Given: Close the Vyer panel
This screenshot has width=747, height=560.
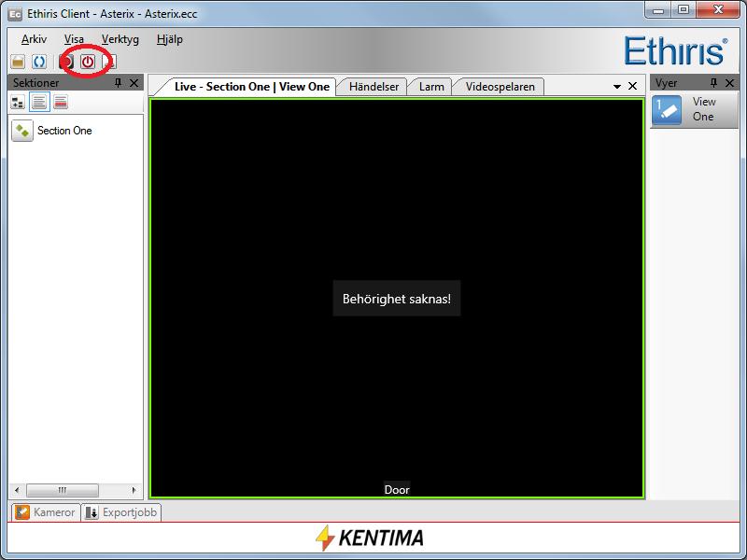Looking at the screenshot, I should coord(729,83).
